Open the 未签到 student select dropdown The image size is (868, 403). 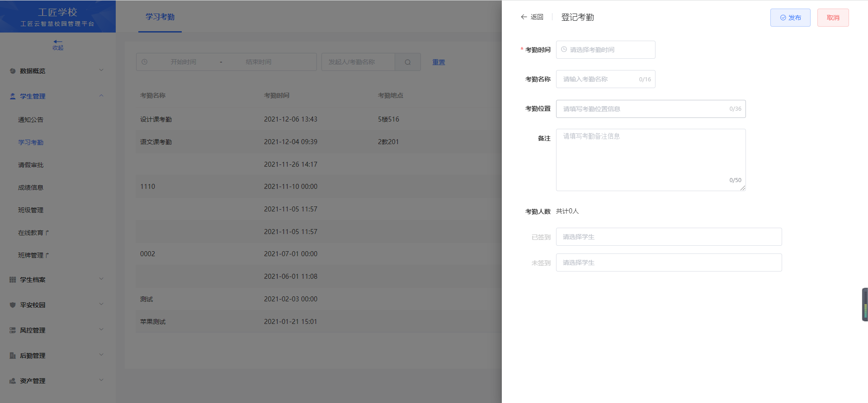pyautogui.click(x=669, y=262)
